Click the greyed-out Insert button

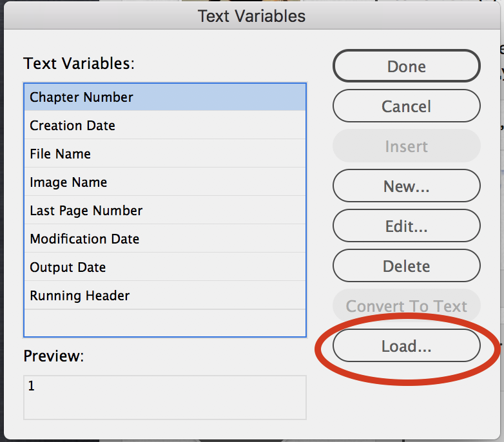click(x=406, y=146)
